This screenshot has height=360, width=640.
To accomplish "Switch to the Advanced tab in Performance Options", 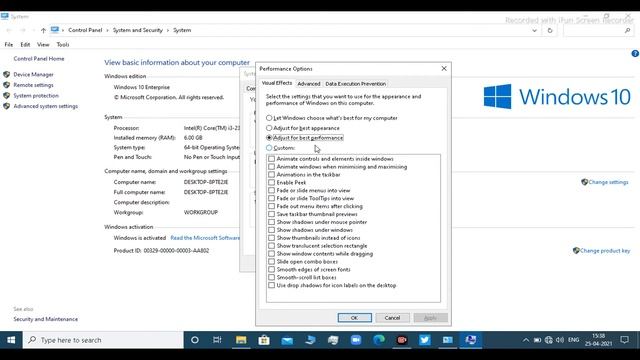I will (x=309, y=84).
